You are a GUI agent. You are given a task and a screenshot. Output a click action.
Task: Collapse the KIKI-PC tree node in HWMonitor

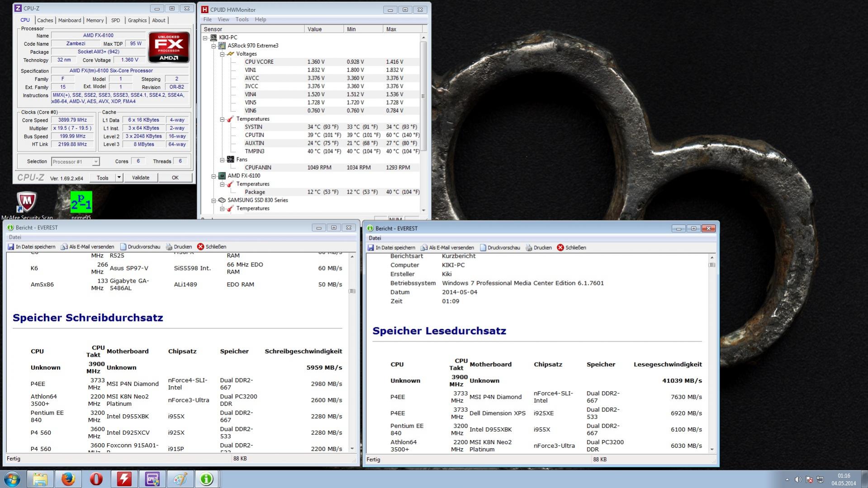coord(205,38)
